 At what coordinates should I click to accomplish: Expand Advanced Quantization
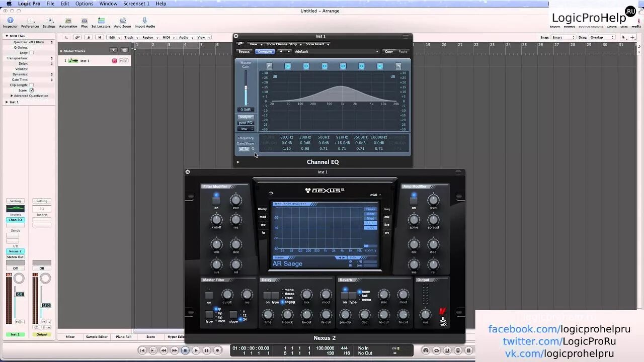[12, 96]
